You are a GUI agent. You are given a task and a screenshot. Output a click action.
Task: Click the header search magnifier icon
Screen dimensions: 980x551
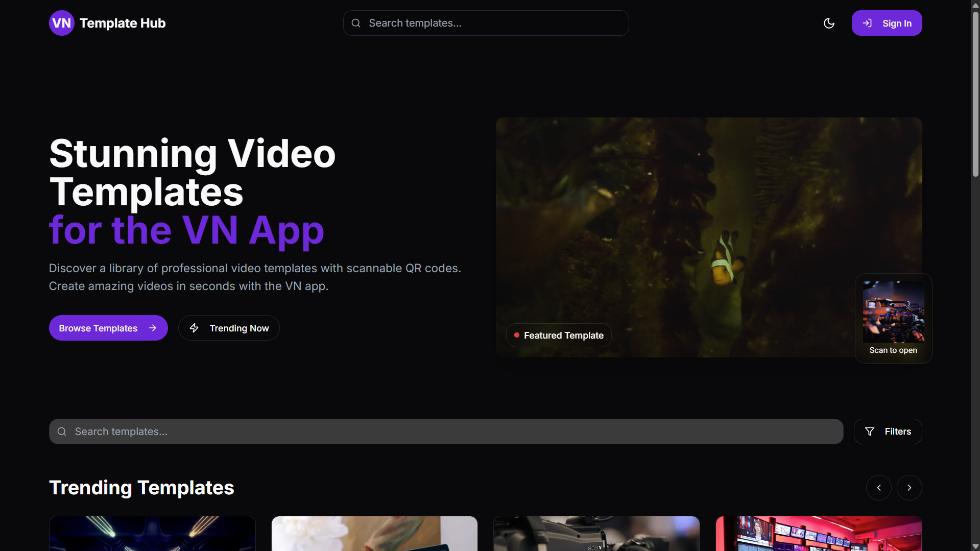tap(356, 23)
